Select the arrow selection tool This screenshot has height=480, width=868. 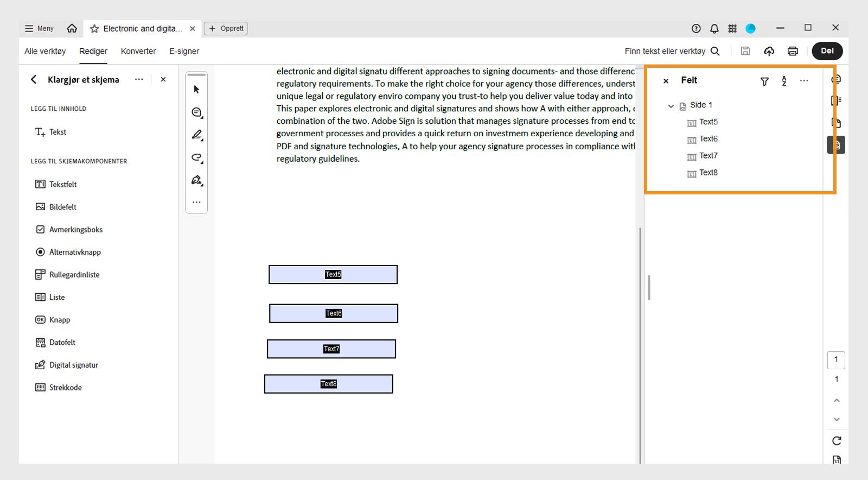pos(196,89)
